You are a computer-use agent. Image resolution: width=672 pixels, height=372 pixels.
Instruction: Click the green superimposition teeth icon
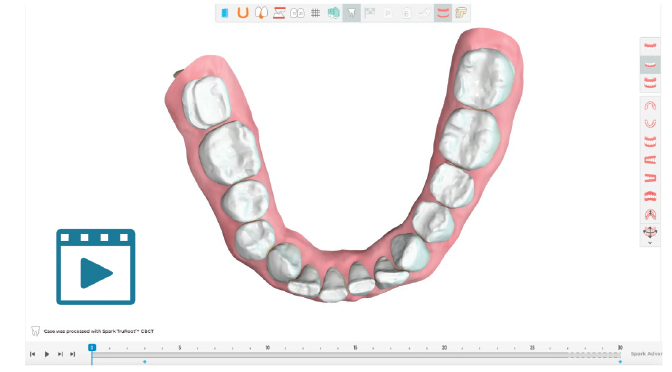[333, 13]
